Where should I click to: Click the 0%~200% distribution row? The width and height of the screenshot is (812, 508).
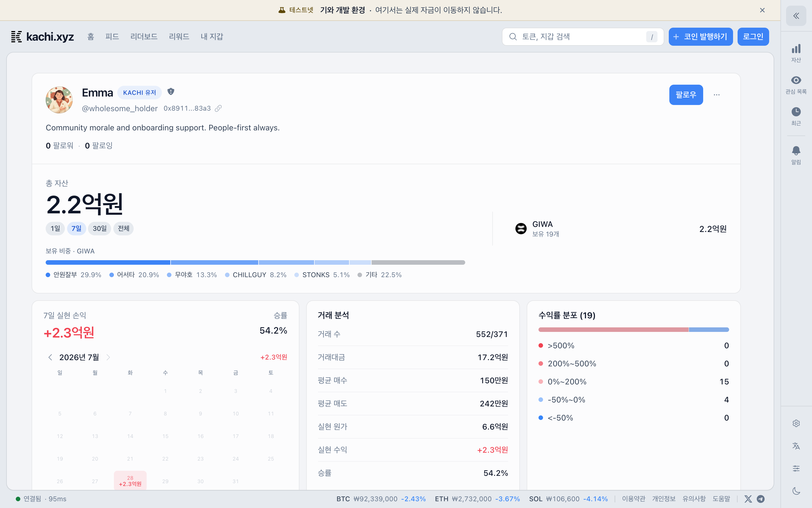[x=634, y=382]
